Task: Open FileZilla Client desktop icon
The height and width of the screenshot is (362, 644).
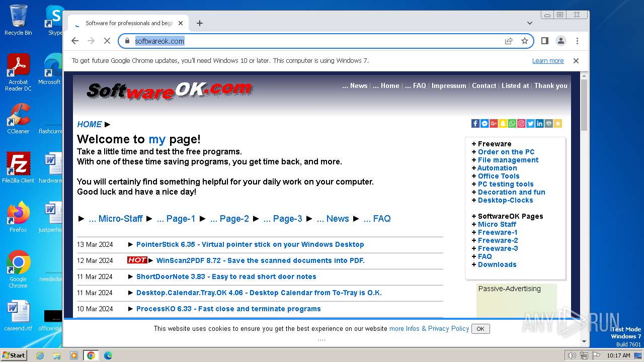Action: click(x=18, y=168)
